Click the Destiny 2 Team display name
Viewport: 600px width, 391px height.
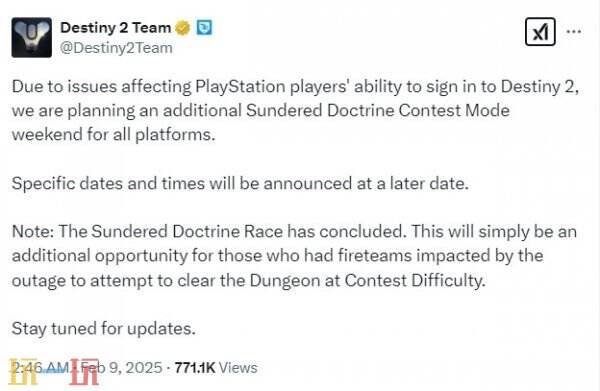tap(115, 28)
